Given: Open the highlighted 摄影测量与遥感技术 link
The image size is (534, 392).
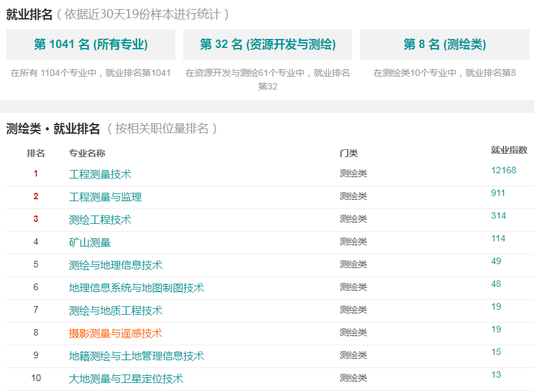Looking at the screenshot, I should pos(116,333).
